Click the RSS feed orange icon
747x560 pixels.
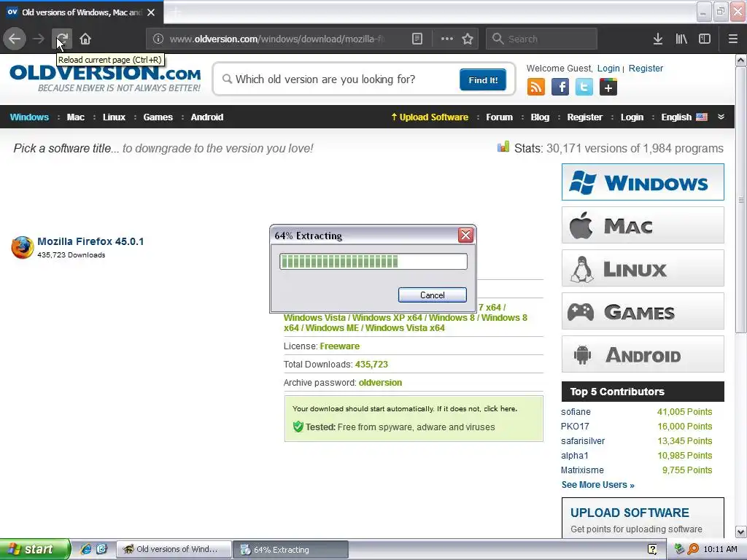pos(536,87)
